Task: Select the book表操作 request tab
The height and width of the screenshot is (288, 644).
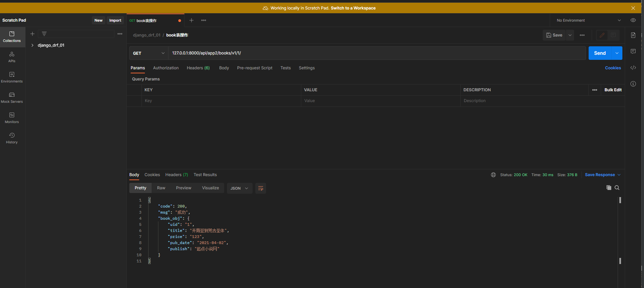Action: 155,21
